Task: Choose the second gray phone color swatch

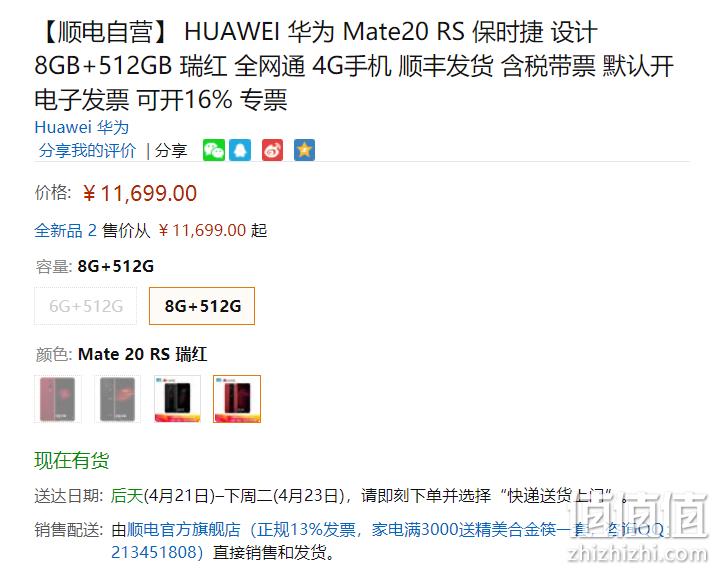Action: [x=118, y=399]
